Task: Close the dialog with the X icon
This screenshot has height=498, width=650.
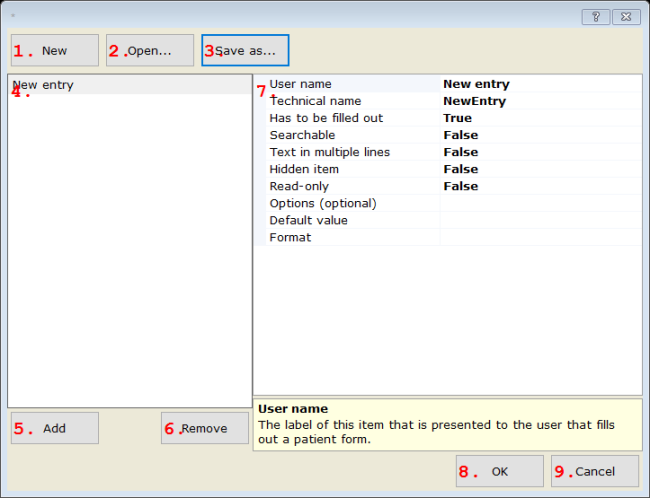Action: (626, 17)
